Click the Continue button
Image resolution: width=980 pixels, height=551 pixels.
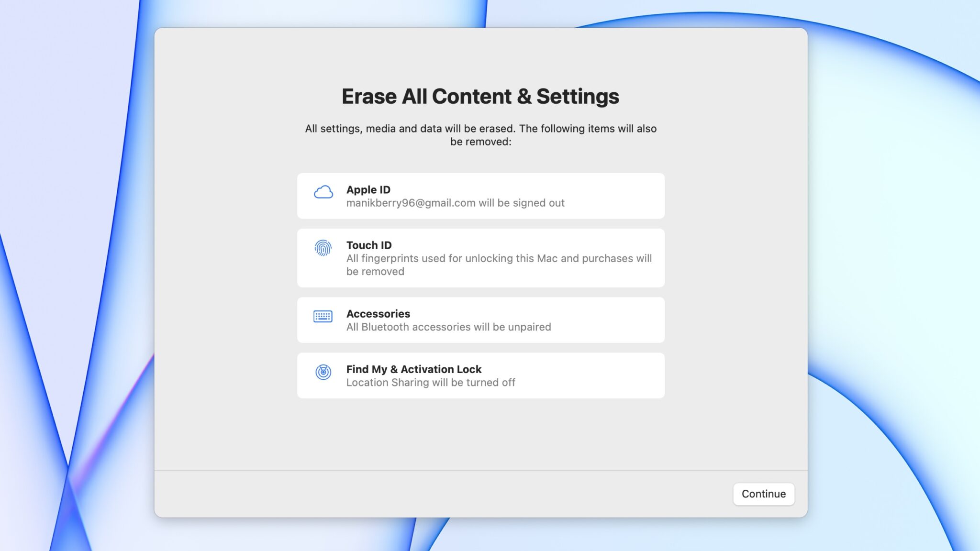click(x=763, y=494)
